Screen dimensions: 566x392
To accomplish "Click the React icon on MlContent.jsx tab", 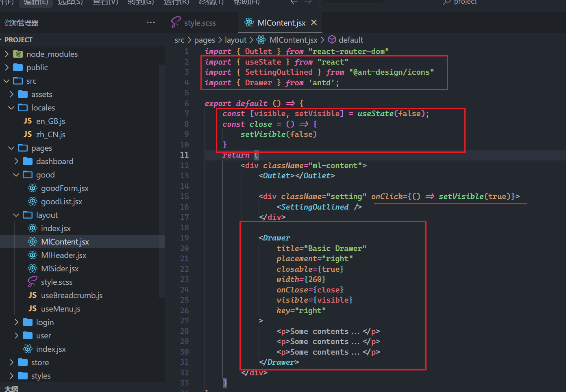I will click(x=249, y=22).
